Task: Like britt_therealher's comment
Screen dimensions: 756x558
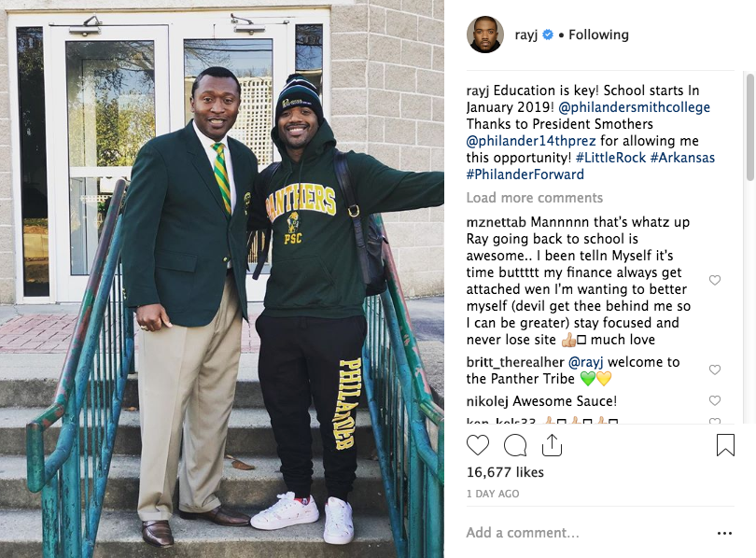Action: click(715, 370)
